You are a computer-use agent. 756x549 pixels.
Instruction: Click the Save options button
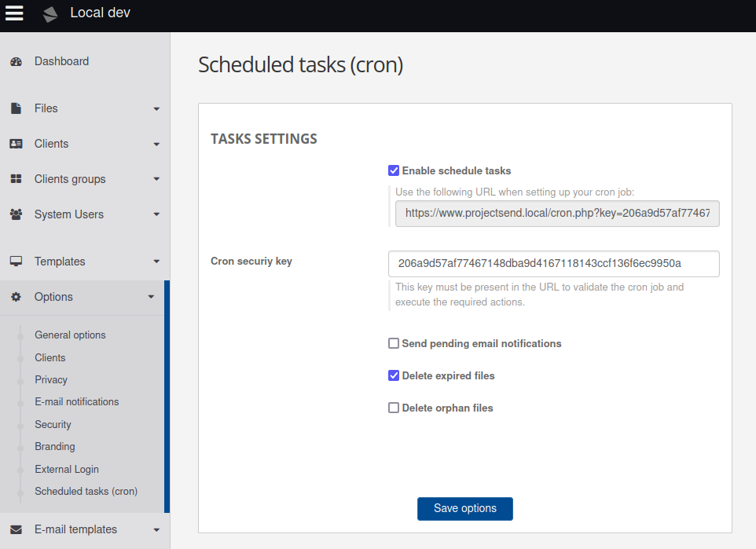(x=464, y=509)
